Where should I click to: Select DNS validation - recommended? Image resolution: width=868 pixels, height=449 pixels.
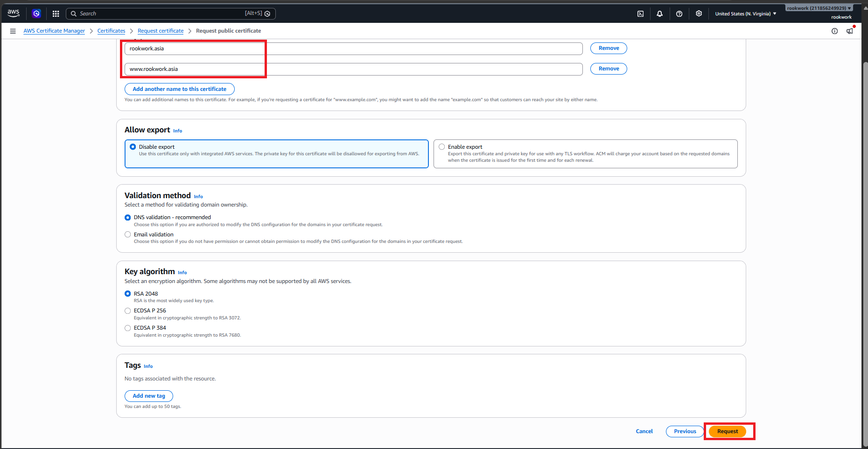pyautogui.click(x=128, y=217)
